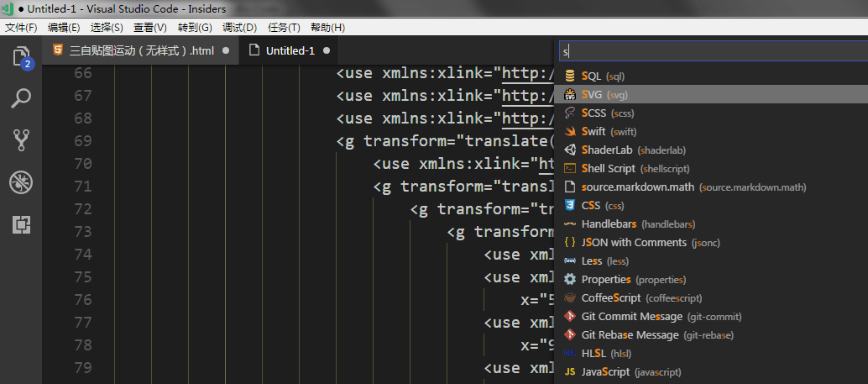This screenshot has height=384, width=868.
Task: Select Git Commit Message (git-commit) mode
Action: click(711, 317)
